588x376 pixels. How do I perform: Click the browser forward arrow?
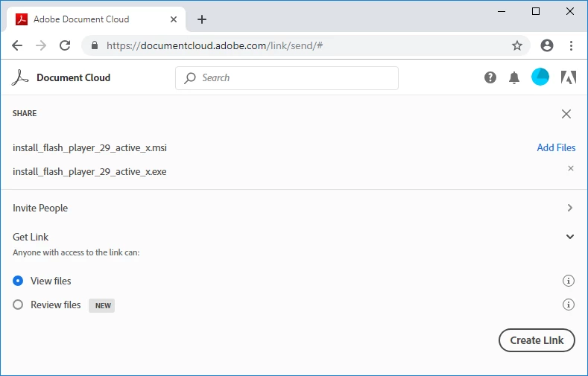(x=41, y=45)
